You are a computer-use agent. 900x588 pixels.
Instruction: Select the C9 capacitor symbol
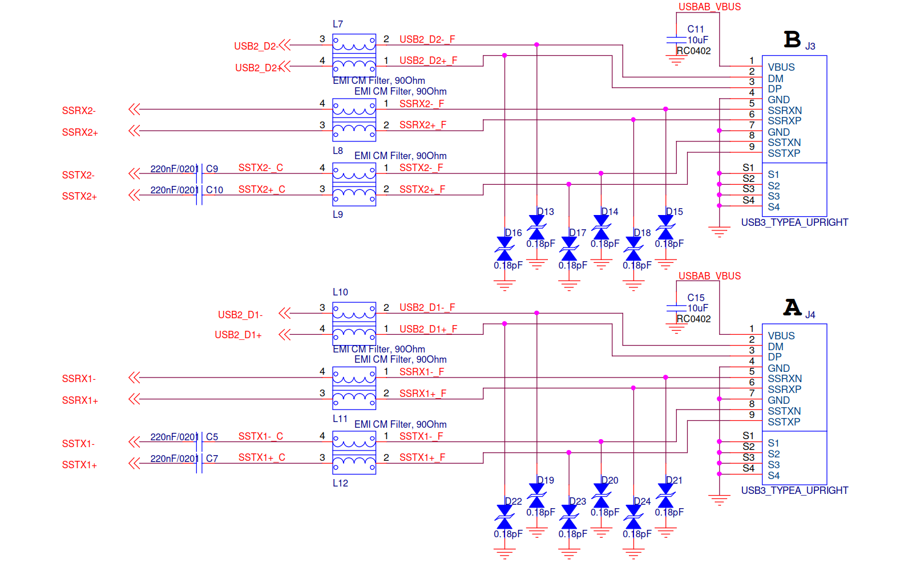pos(199,173)
